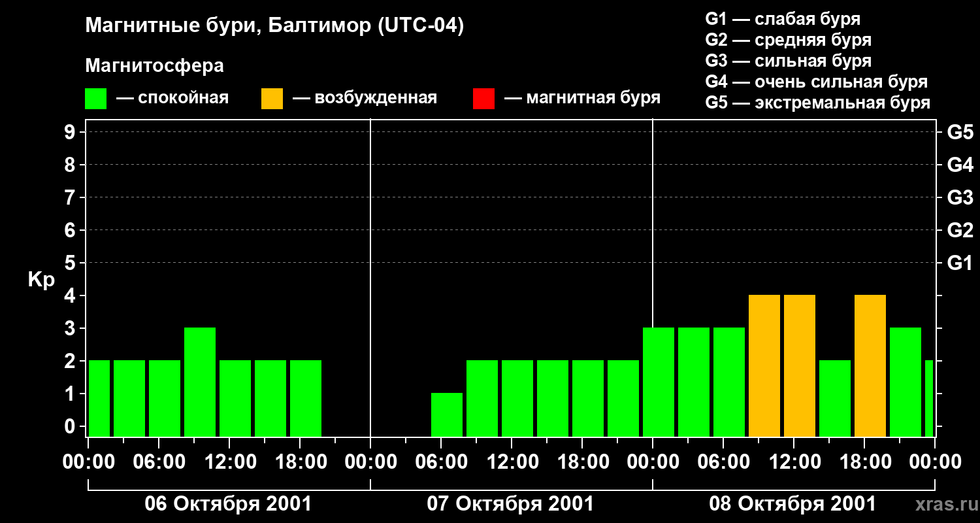Click the G3 label on right axis
The image size is (980, 523).
pos(960,198)
